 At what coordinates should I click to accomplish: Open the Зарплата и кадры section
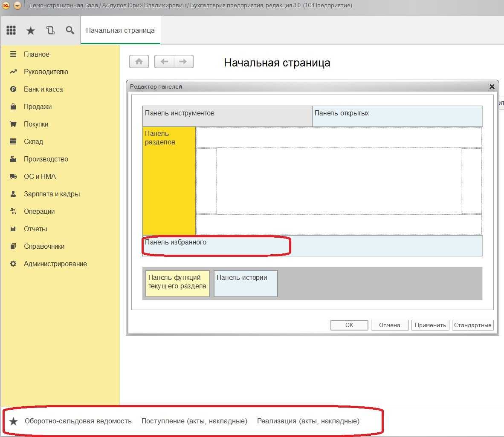52,194
